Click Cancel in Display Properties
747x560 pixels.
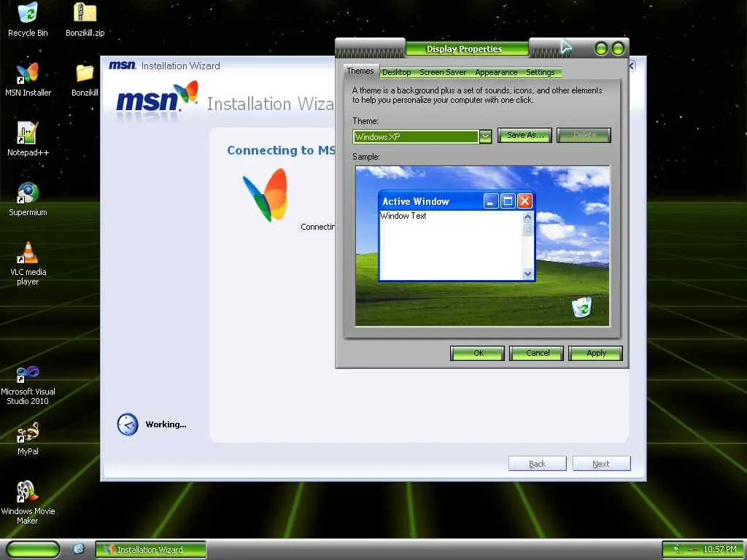(x=537, y=354)
